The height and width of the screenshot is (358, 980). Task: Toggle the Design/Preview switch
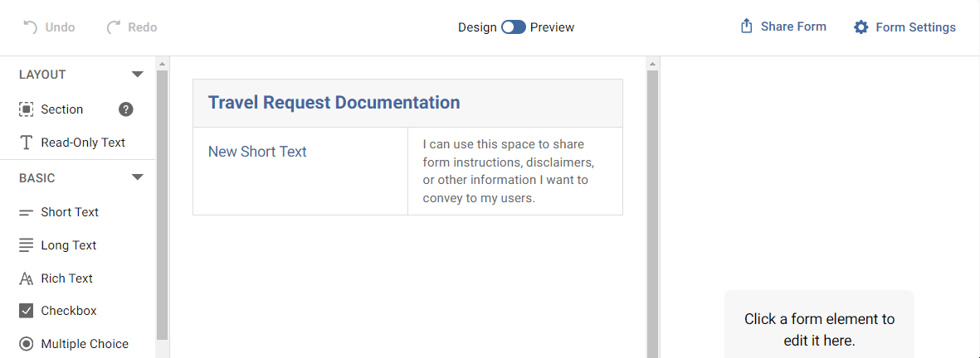[514, 27]
